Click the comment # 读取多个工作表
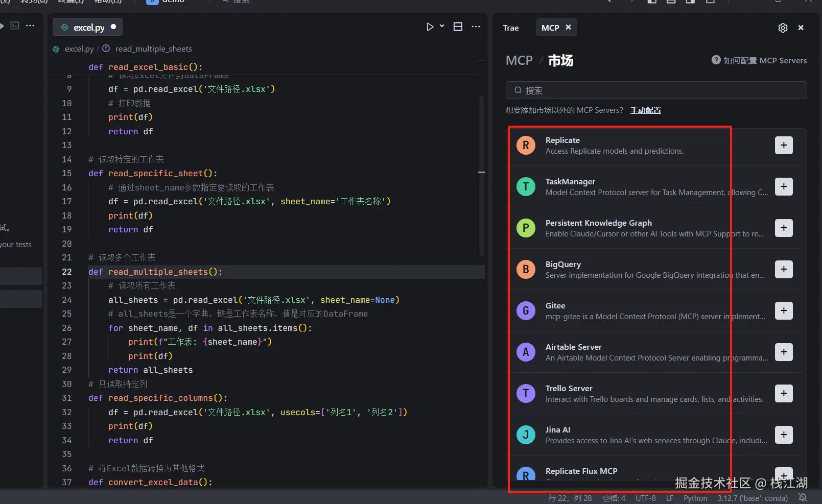 (122, 257)
